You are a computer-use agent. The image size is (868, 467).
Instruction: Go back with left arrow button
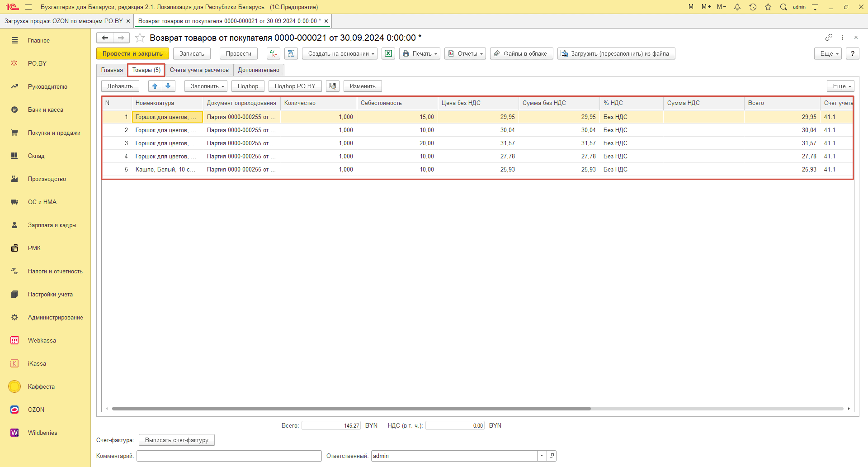(x=105, y=38)
